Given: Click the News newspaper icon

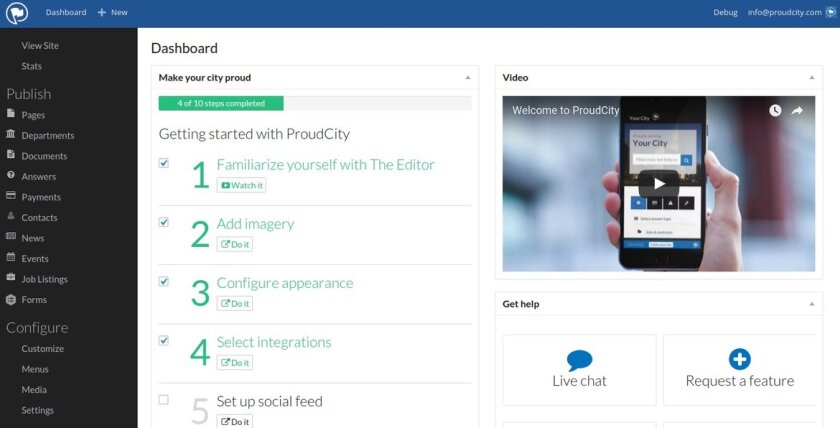Looking at the screenshot, I should pyautogui.click(x=11, y=236).
